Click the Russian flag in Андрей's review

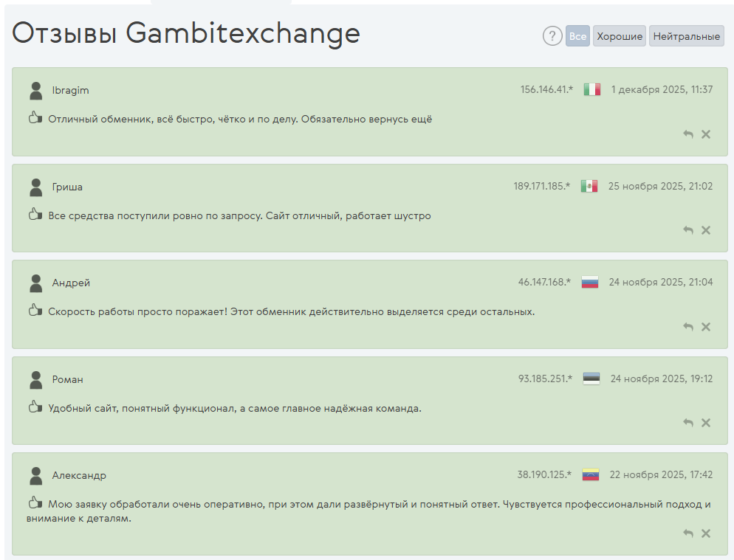pos(589,282)
